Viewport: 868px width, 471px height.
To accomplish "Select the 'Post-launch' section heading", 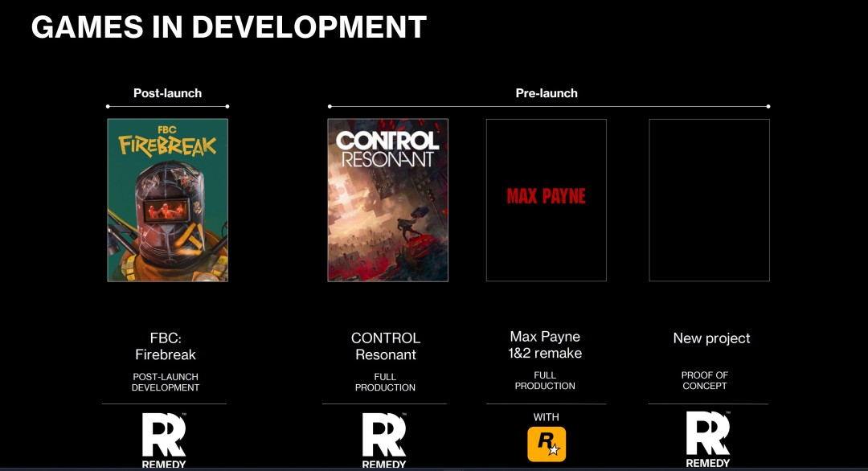I will (167, 93).
